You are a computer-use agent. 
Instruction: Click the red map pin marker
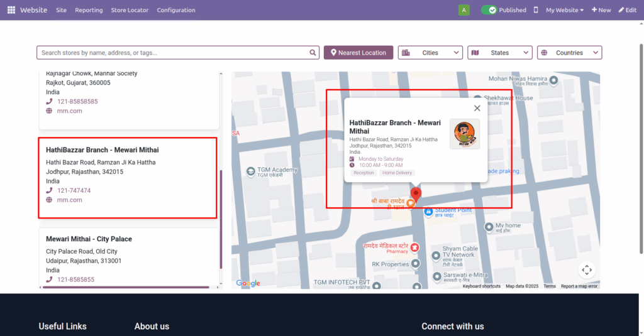coord(416,193)
